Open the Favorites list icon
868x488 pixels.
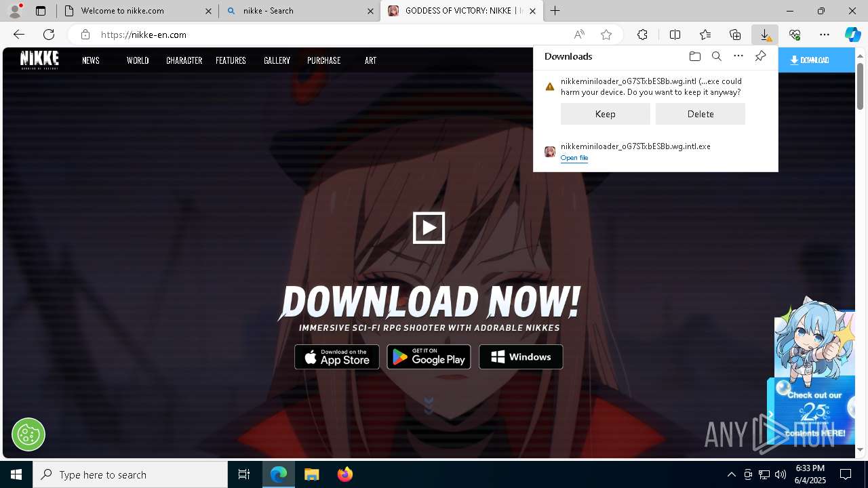pyautogui.click(x=705, y=35)
